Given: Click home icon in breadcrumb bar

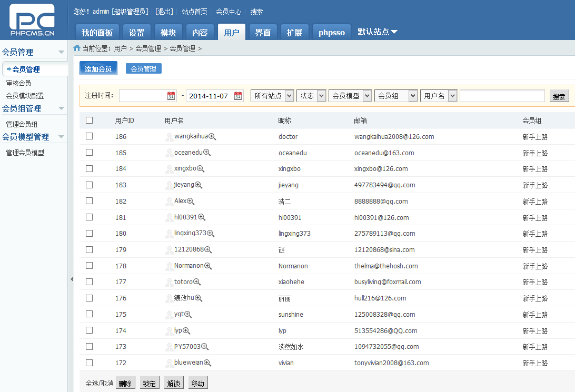Looking at the screenshot, I should click(x=77, y=48).
